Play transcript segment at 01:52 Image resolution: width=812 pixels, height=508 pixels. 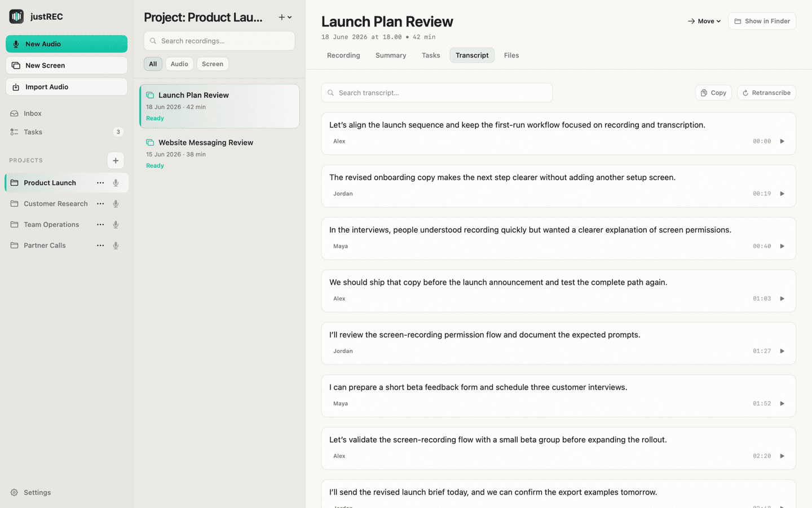click(782, 404)
